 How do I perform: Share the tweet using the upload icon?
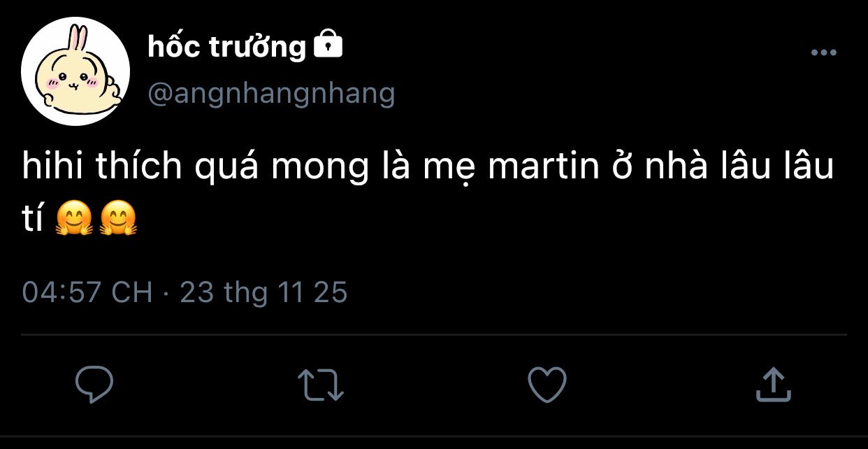773,385
